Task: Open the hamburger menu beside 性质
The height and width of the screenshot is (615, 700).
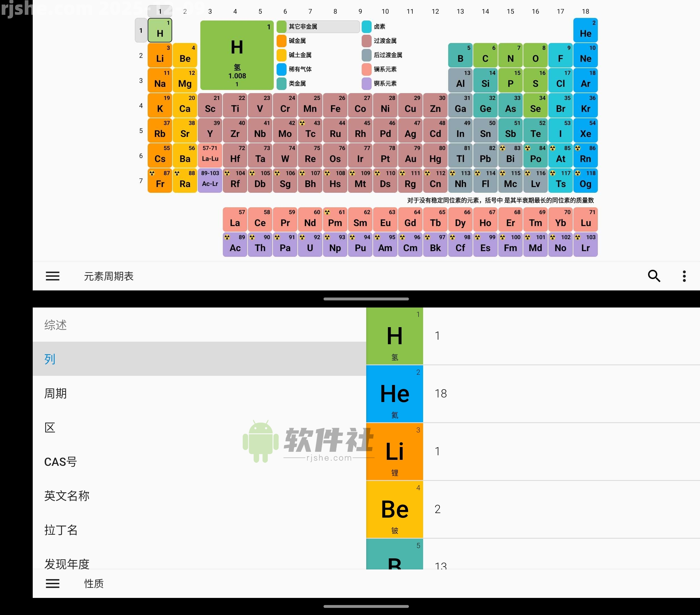Action: click(x=52, y=583)
